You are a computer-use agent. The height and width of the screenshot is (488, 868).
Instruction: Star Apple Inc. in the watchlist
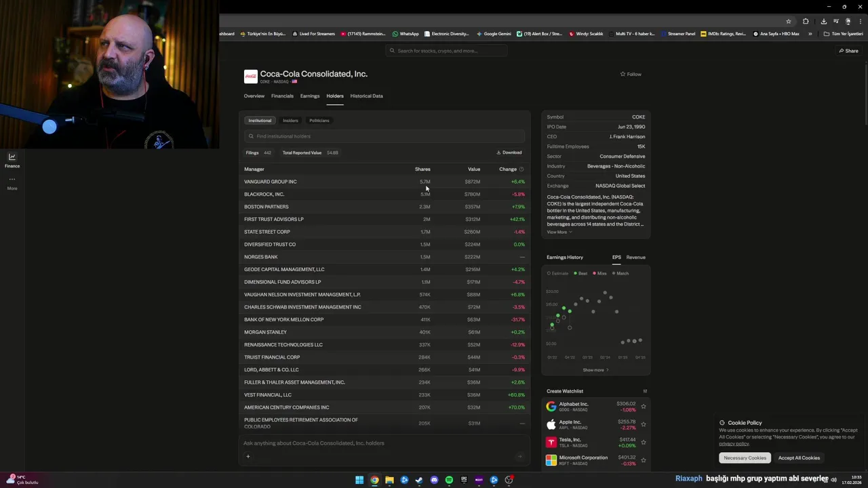click(644, 425)
